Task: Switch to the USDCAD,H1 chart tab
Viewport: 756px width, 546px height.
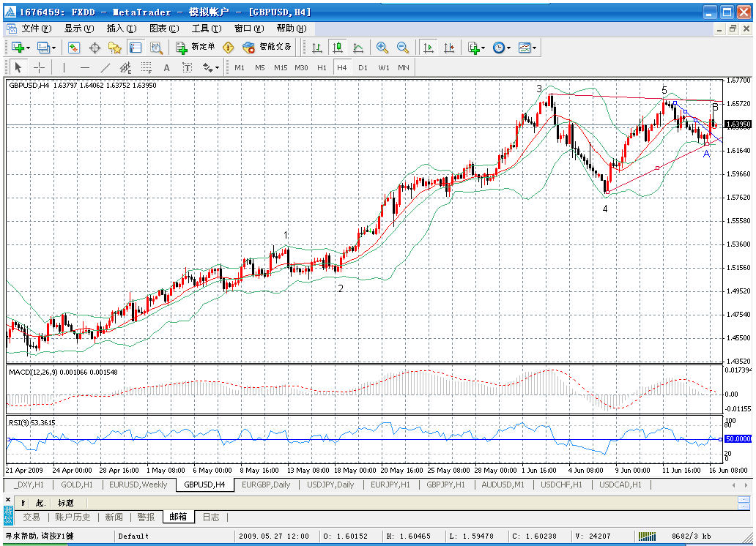Action: (620, 485)
